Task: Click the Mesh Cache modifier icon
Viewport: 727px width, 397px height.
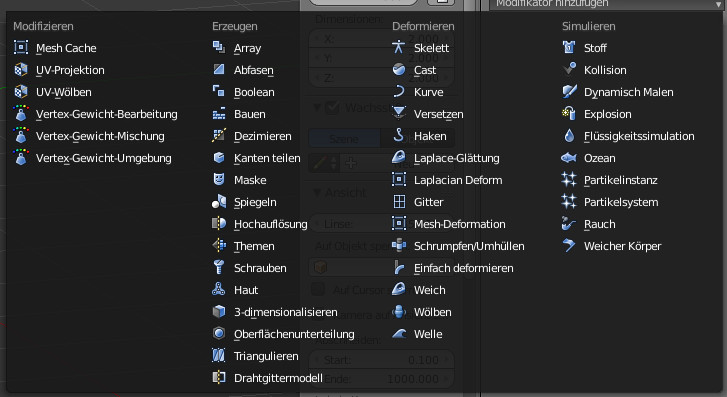Action: [x=21, y=47]
